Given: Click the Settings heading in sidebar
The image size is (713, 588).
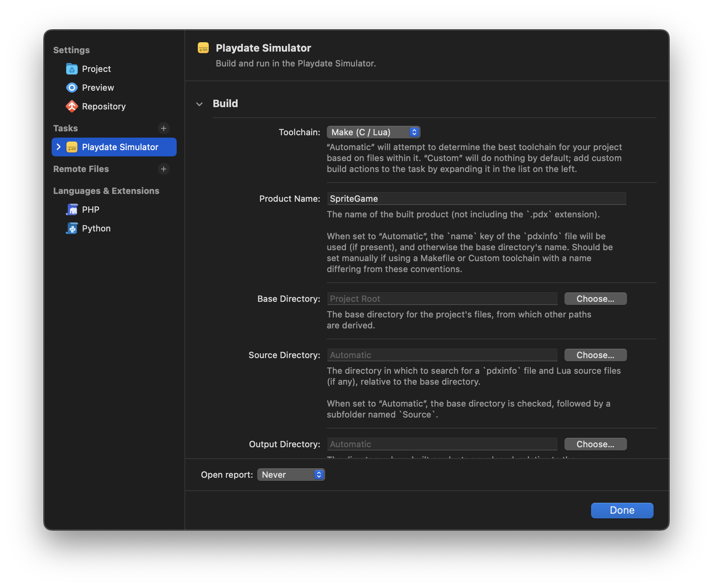Looking at the screenshot, I should [72, 50].
